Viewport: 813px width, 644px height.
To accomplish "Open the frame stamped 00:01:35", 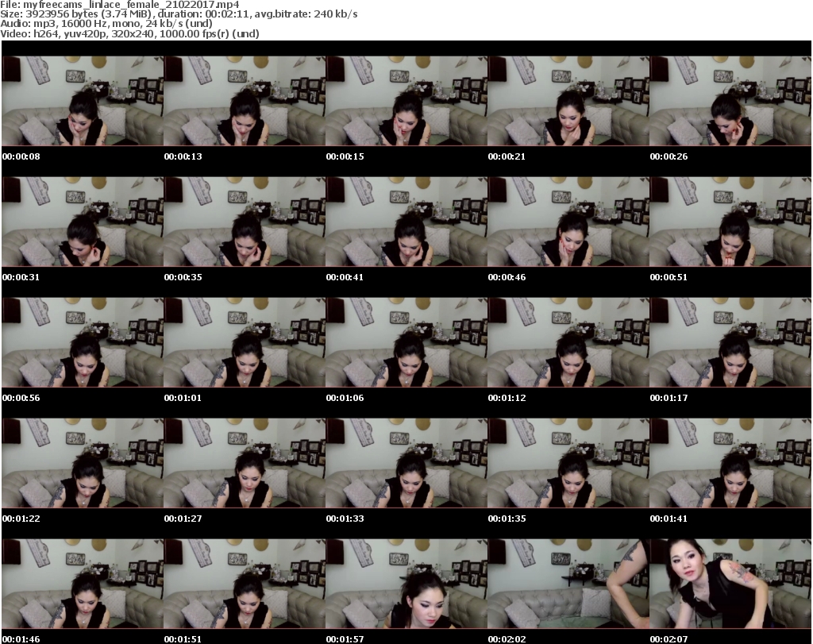I will (x=568, y=463).
